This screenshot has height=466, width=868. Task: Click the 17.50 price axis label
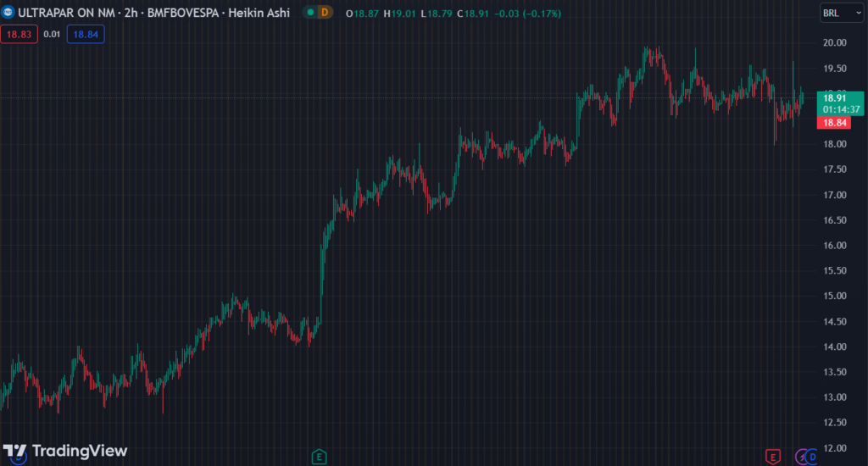[834, 169]
